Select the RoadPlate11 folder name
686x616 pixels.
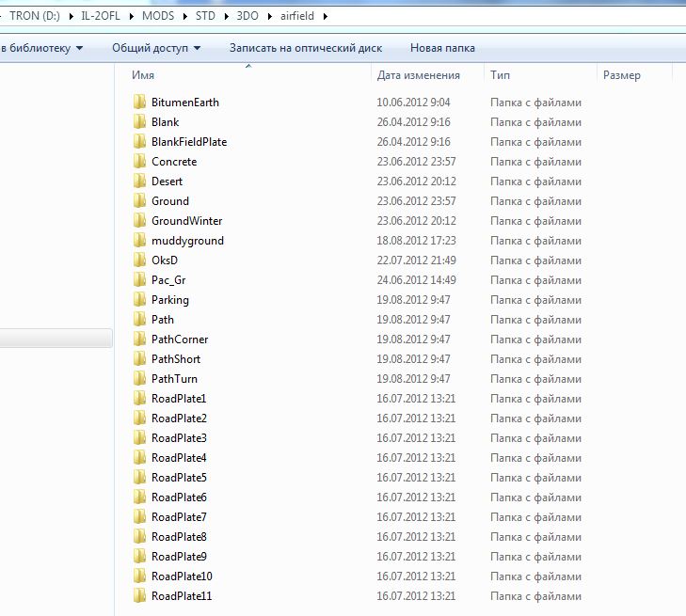pyautogui.click(x=182, y=596)
